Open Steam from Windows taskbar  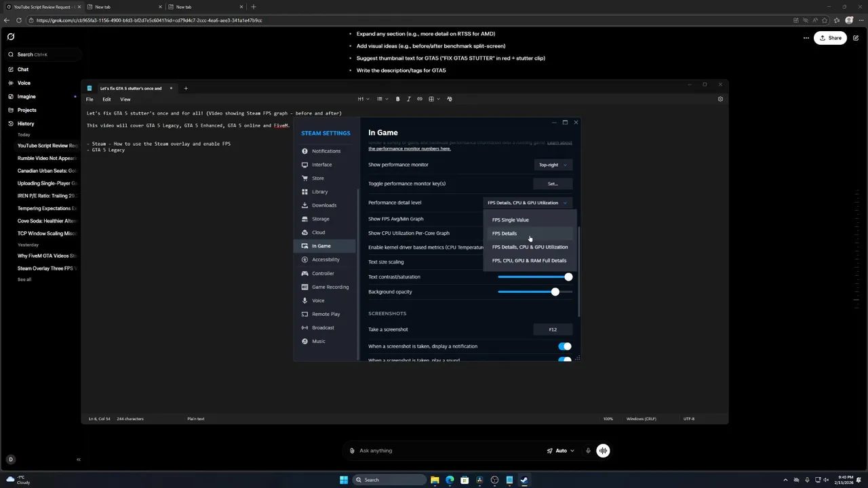(x=524, y=480)
